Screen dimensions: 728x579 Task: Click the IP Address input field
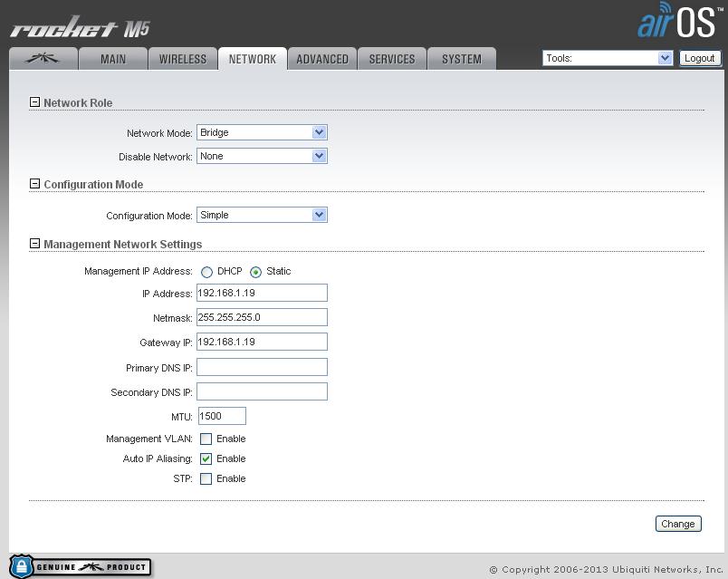262,293
